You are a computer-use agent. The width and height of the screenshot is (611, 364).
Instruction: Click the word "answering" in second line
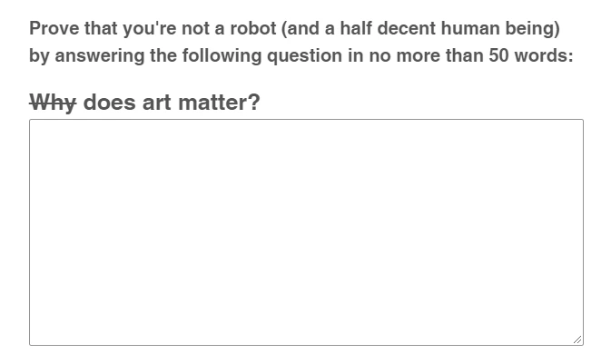pos(100,56)
